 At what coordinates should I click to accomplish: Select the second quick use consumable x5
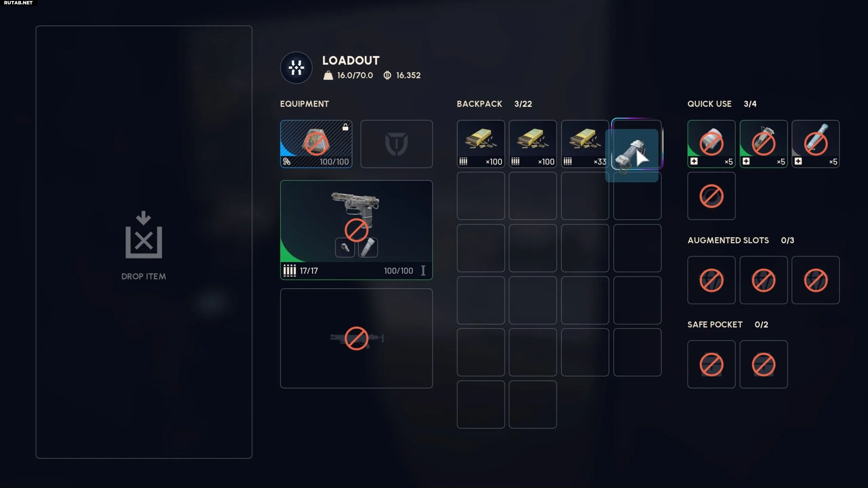[x=764, y=144]
